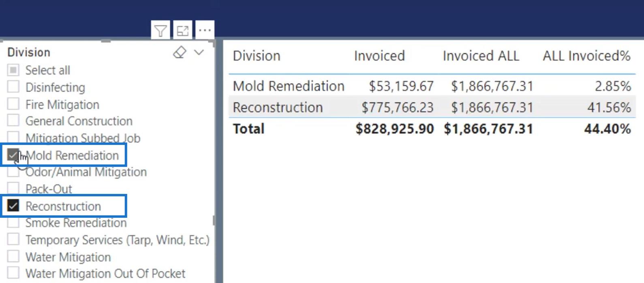Click the Total row label
Image resolution: width=644 pixels, height=283 pixels.
pyautogui.click(x=248, y=129)
